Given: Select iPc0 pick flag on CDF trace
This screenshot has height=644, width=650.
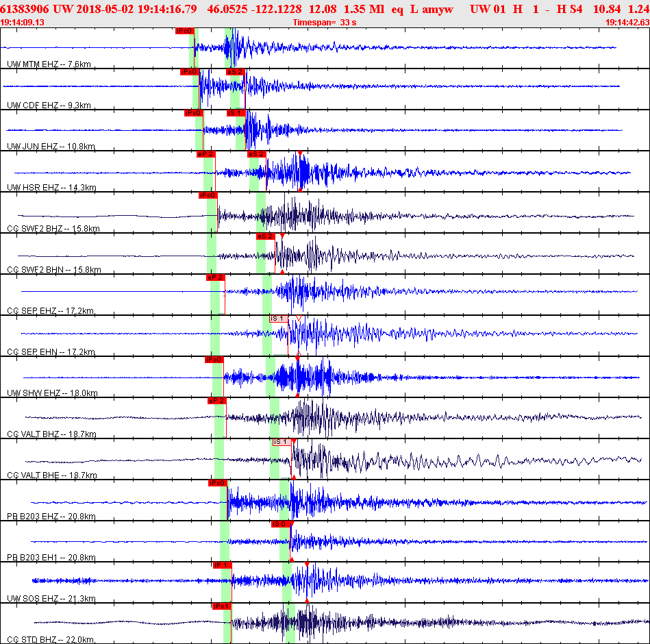Looking at the screenshot, I should (190, 72).
